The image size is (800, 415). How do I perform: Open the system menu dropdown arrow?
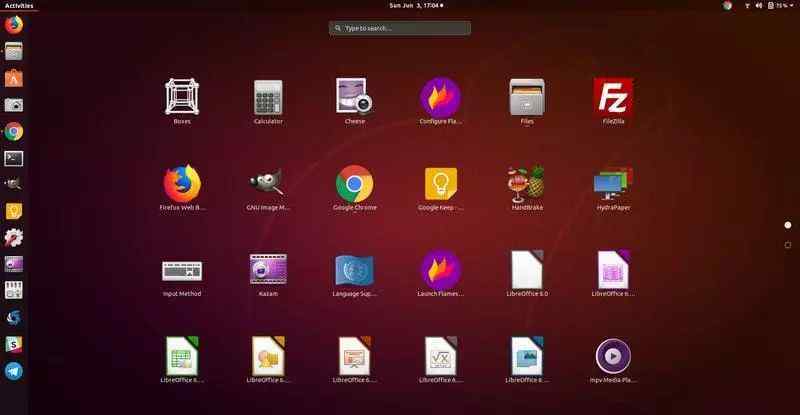click(791, 6)
